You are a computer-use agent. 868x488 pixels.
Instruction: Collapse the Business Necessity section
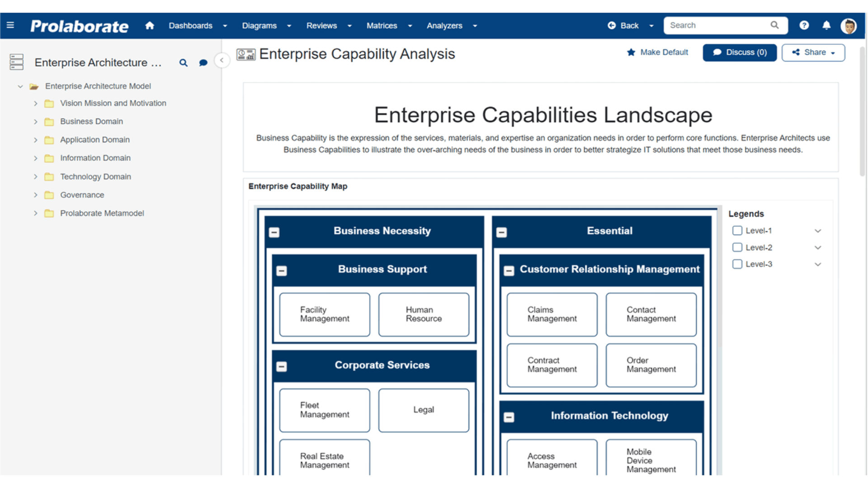[x=274, y=232]
